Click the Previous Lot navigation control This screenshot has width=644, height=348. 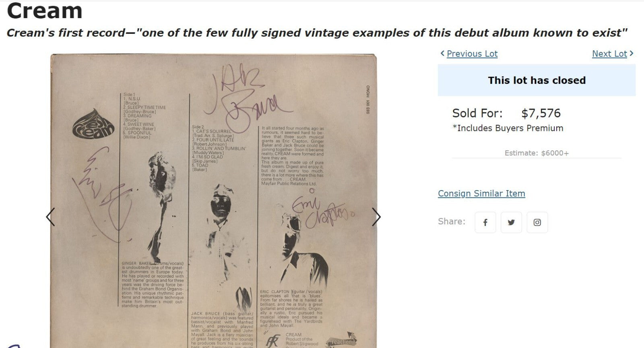pyautogui.click(x=473, y=54)
